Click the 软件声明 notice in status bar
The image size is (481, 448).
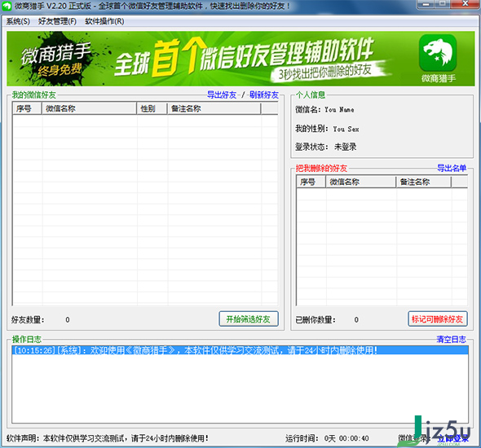[108, 438]
